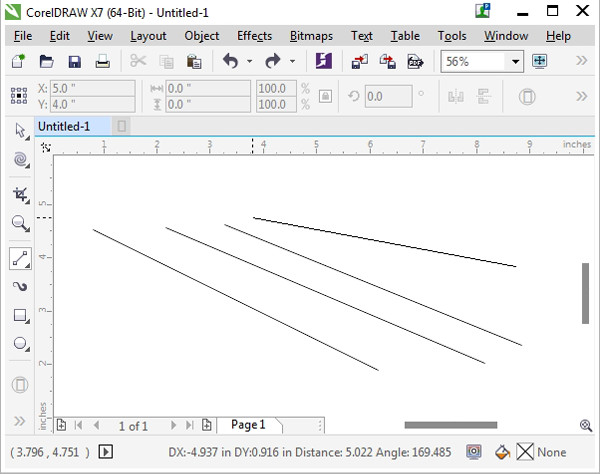This screenshot has height=474, width=600.
Task: Open Search content purple icon
Action: click(x=324, y=61)
